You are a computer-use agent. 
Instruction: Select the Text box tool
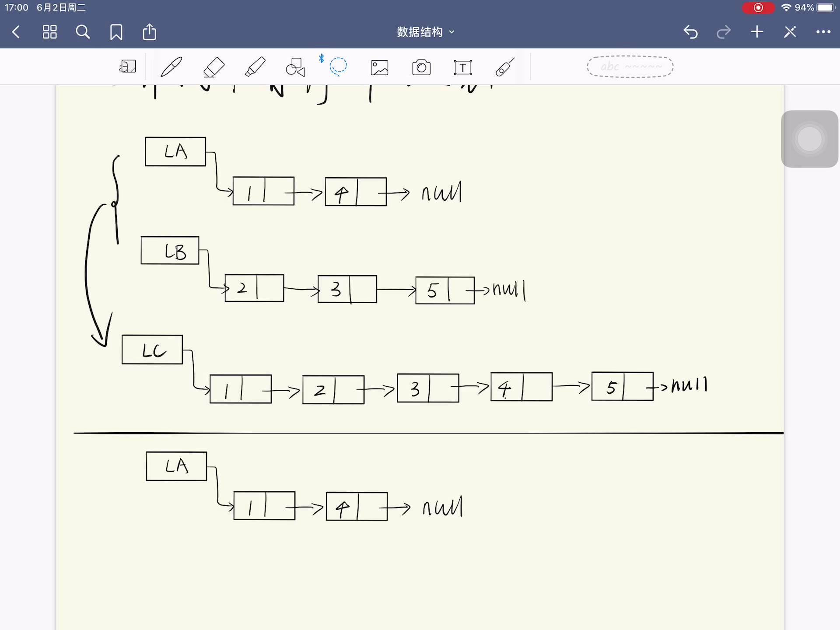pos(463,67)
